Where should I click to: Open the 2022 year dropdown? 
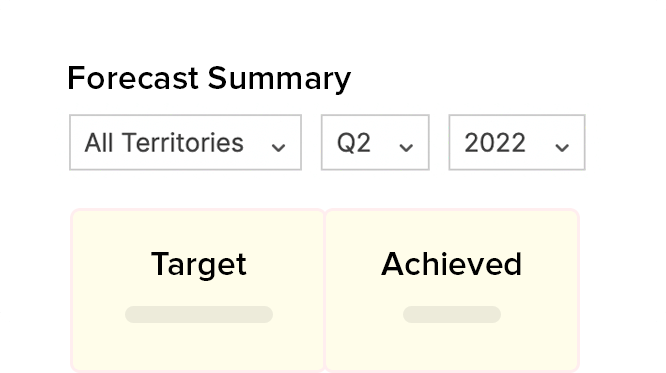tap(517, 142)
